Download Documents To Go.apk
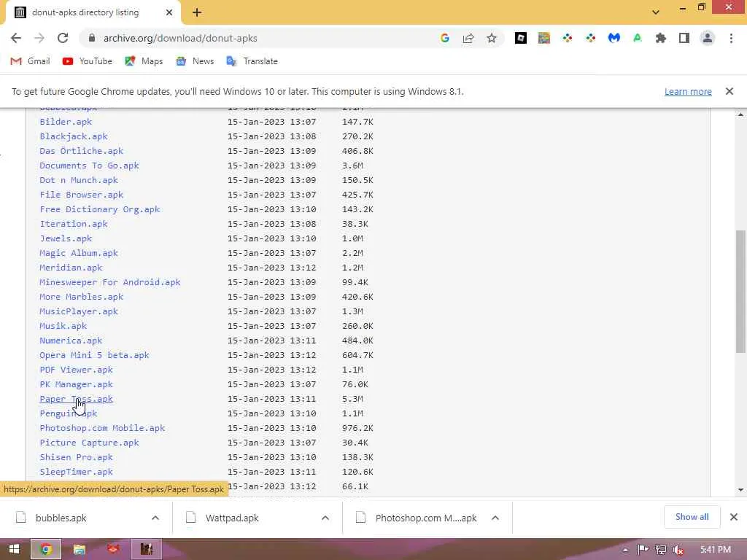Screen dimensions: 747x560 click(89, 166)
